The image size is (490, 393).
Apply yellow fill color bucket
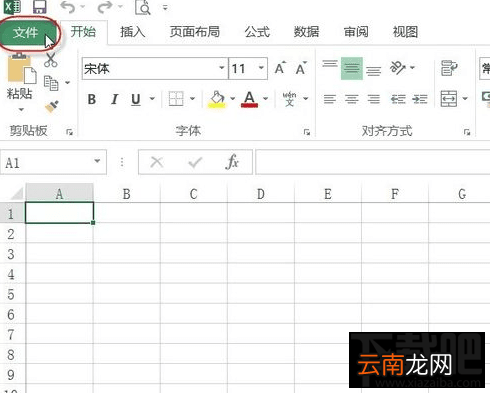coord(217,99)
